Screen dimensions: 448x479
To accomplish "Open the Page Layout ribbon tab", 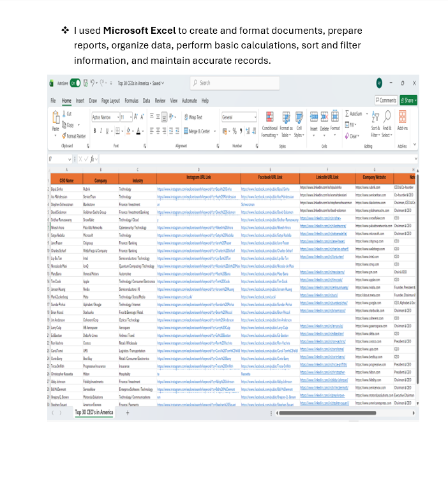I will point(110,101).
